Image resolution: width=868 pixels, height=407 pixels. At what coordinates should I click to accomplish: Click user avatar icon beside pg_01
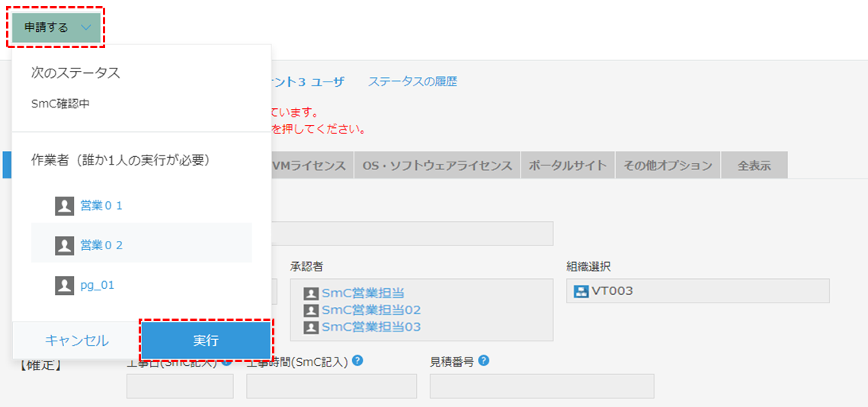[x=65, y=285]
